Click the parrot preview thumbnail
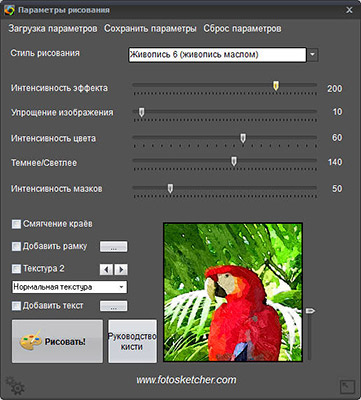 point(233,292)
